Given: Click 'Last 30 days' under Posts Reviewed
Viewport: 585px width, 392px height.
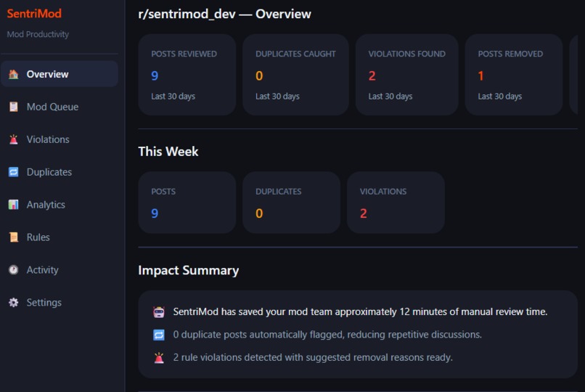Looking at the screenshot, I should click(x=173, y=97).
